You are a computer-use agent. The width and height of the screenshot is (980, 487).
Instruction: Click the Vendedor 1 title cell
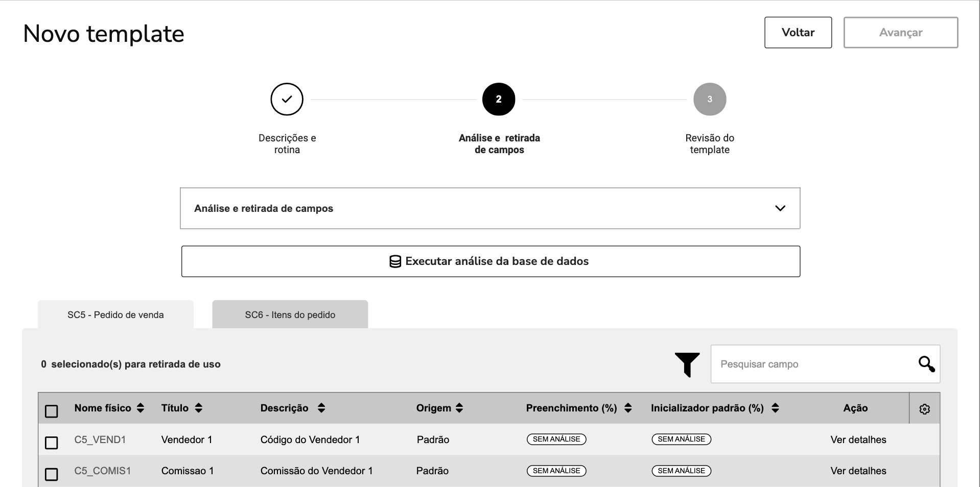point(186,440)
